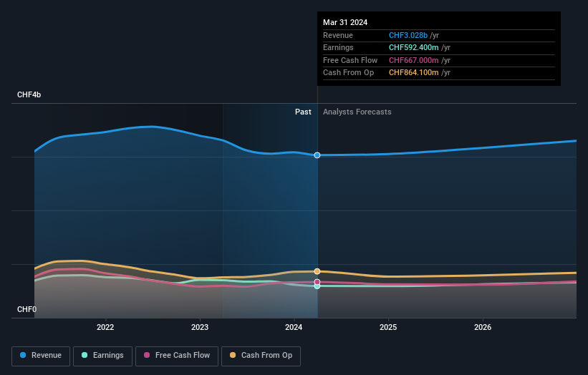Click the CHF864.100m cash from op value

click(414, 73)
